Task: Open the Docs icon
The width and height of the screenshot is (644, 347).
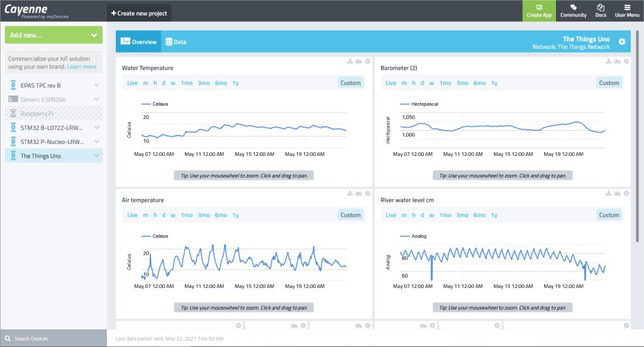Action: 601,8
